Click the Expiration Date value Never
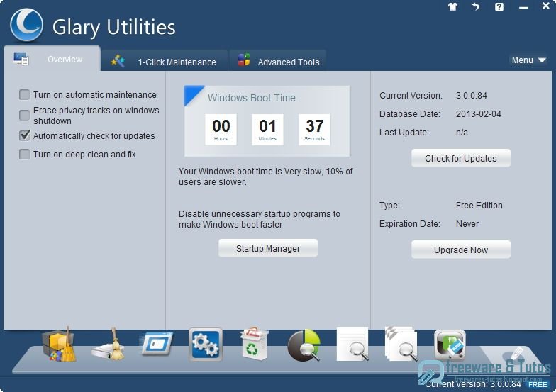 (467, 224)
